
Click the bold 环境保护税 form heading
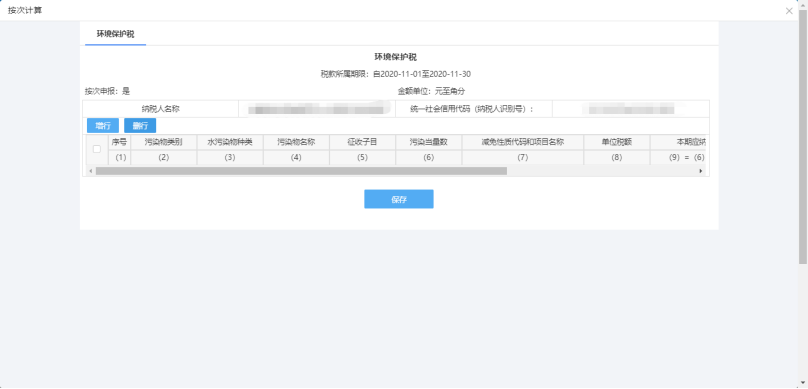[x=396, y=57]
